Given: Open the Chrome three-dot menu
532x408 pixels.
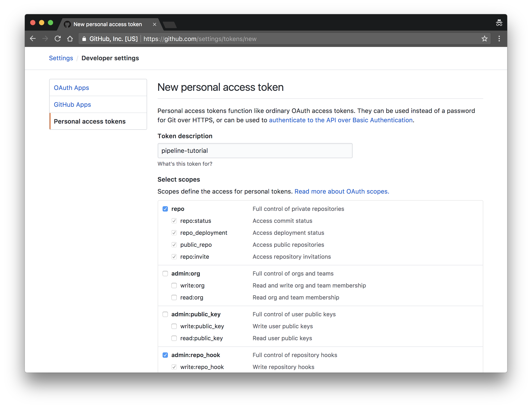Looking at the screenshot, I should [499, 39].
